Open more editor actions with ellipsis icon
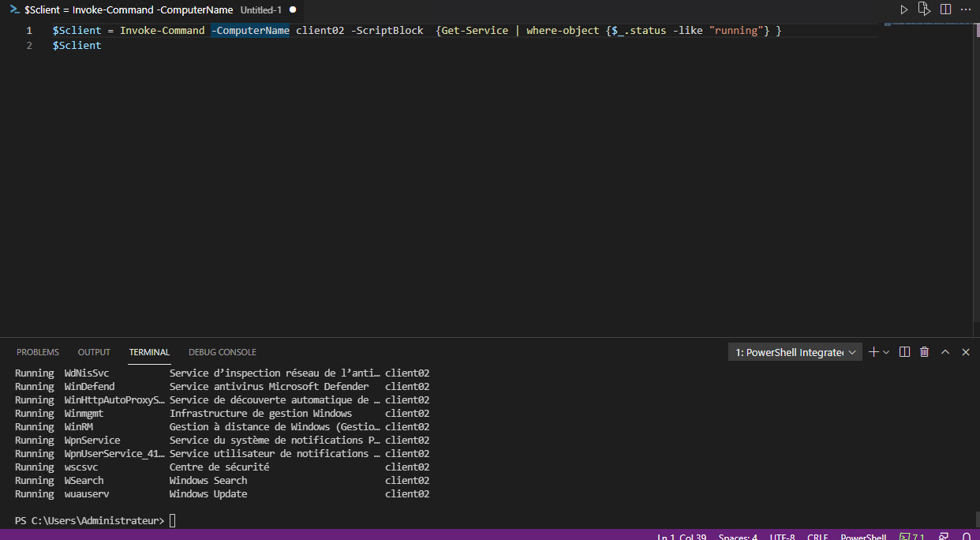980x540 pixels. click(966, 9)
